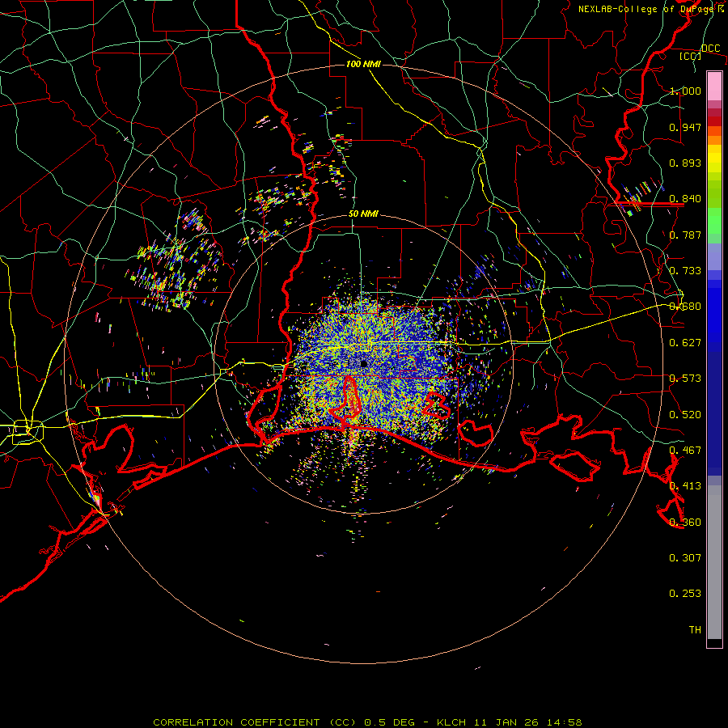Screen dimensions: 728x728
Task: Click the 0.413 scale value
Action: point(685,486)
